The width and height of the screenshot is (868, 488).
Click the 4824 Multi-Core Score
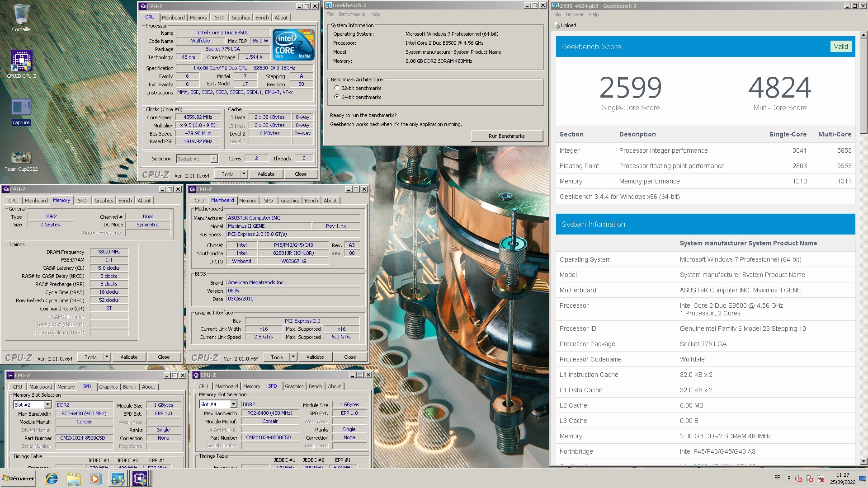tap(779, 88)
